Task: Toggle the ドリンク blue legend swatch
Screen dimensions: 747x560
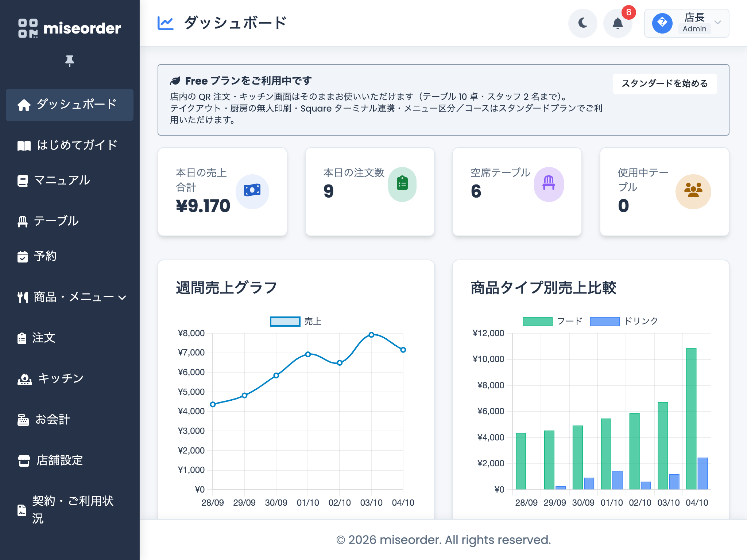Action: pyautogui.click(x=605, y=322)
